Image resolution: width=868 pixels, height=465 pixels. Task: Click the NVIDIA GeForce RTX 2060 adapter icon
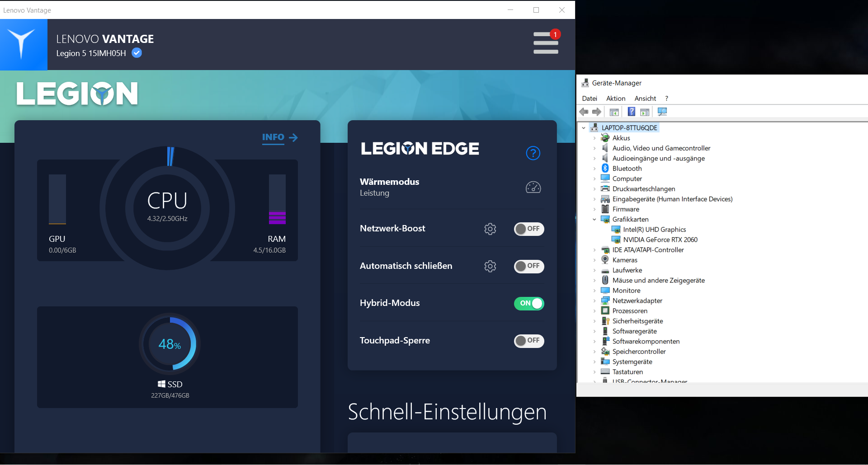(x=616, y=240)
